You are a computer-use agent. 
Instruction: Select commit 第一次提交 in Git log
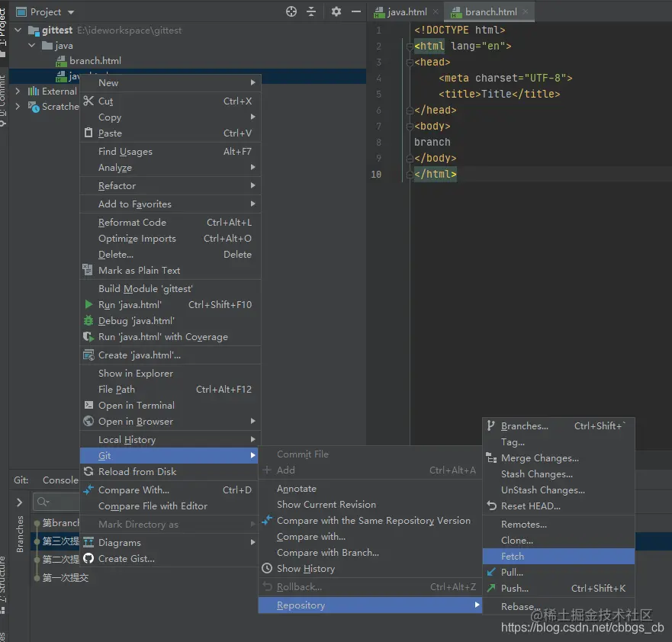click(x=65, y=577)
